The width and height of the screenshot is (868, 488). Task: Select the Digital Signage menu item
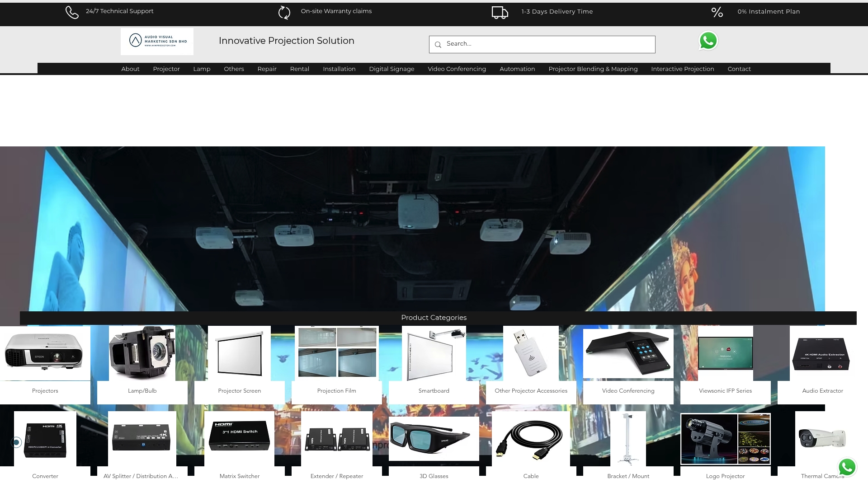pyautogui.click(x=392, y=69)
